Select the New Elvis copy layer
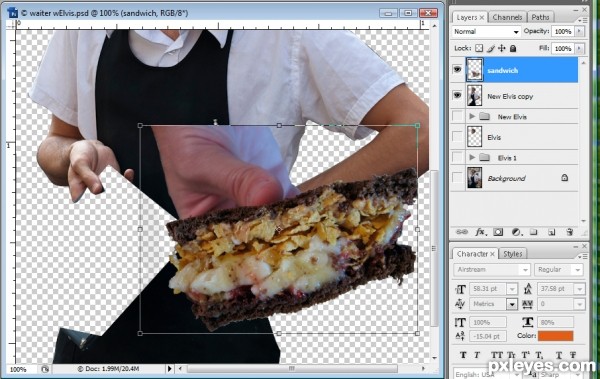600x379 pixels. [x=522, y=95]
